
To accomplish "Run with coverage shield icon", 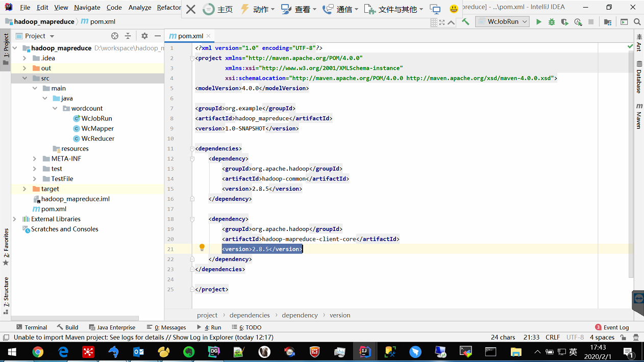I will pos(564,22).
